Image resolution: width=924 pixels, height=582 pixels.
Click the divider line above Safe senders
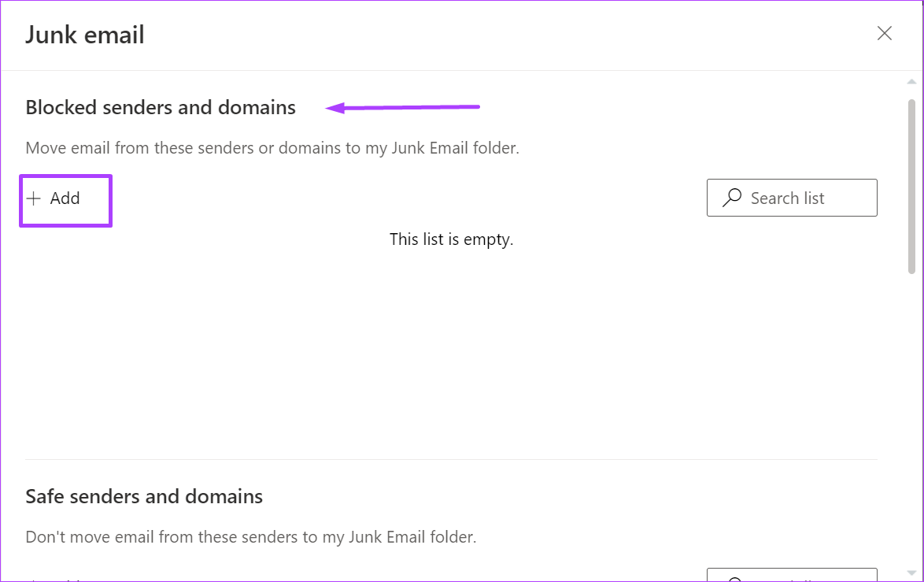(452, 459)
